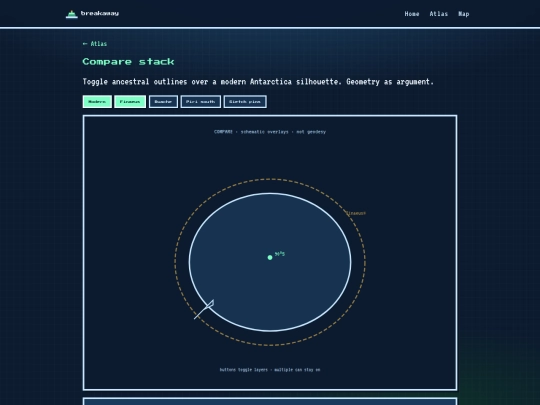Enable the last layer toggle button
The width and height of the screenshot is (540, 405).
coord(245,102)
